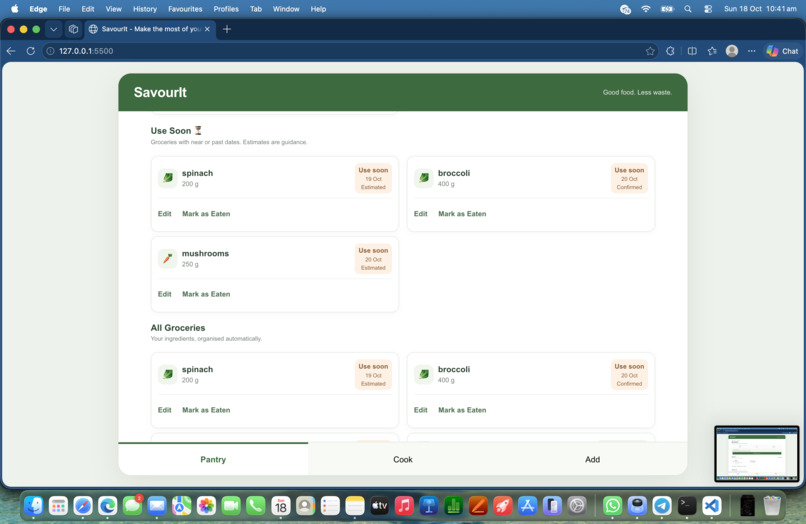806x524 pixels.
Task: Focus the address bar showing 127.0.0.1:5500
Action: (350, 51)
